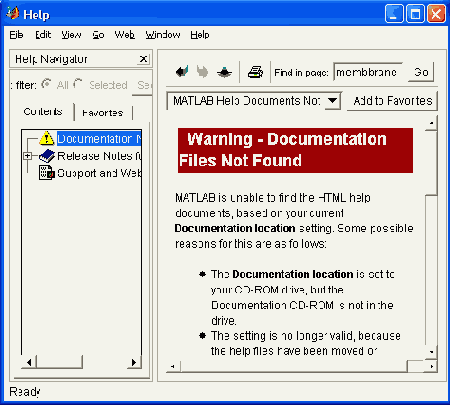This screenshot has width=450, height=405.
Task: Open the File menu
Action: pos(16,35)
